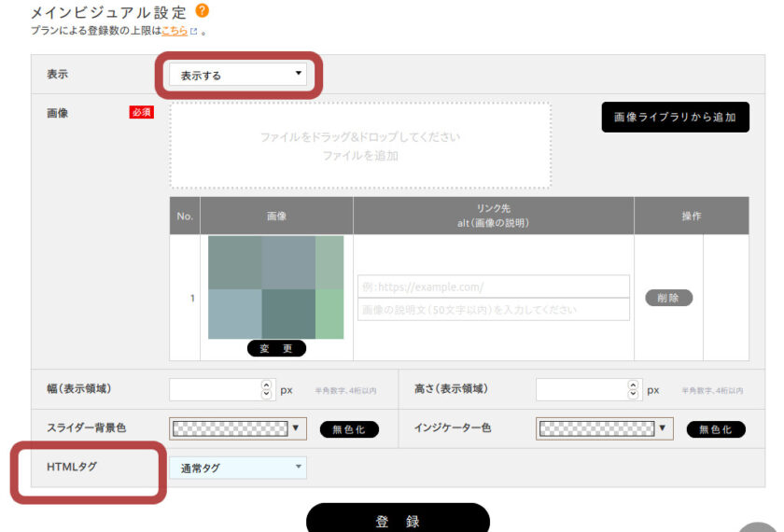Click the width field spinner arrows
Image resolution: width=784 pixels, height=532 pixels.
(x=266, y=390)
